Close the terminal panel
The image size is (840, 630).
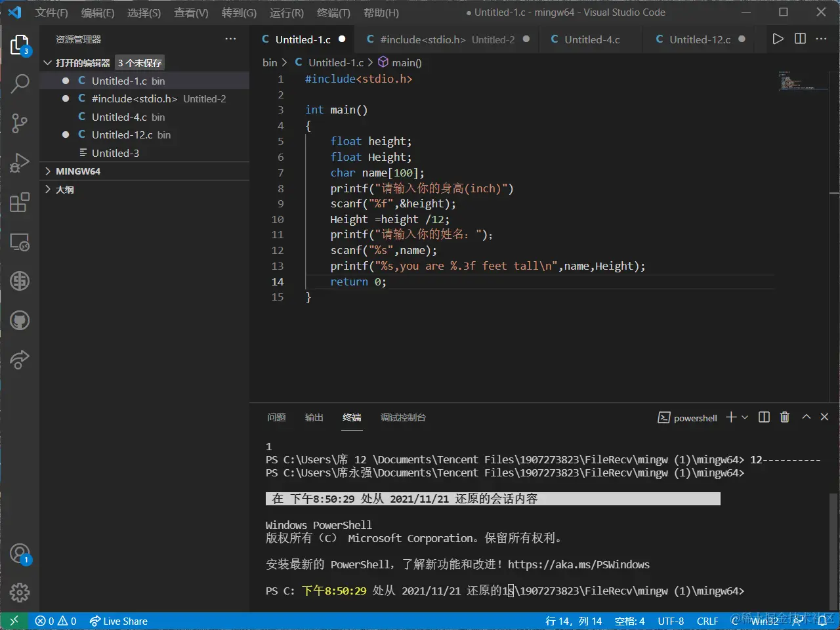[825, 417]
